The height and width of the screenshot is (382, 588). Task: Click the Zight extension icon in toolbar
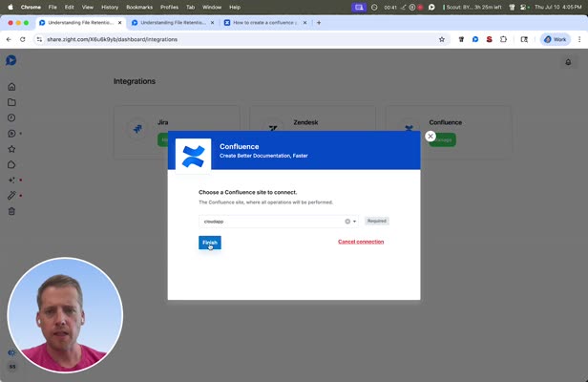click(475, 39)
